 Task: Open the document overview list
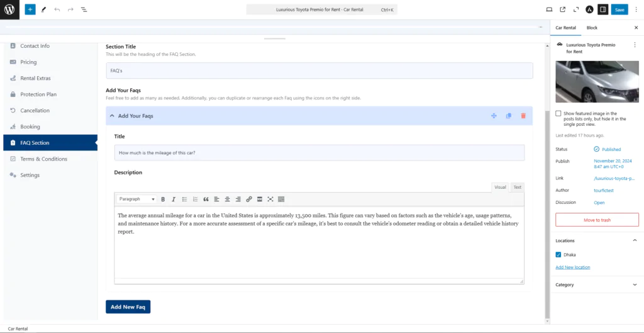coord(84,9)
